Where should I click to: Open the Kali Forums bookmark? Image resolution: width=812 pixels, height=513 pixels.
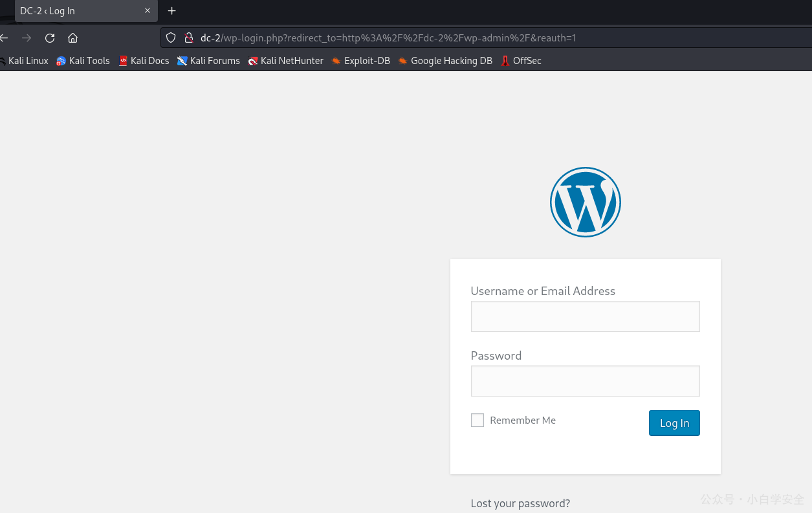(x=208, y=61)
